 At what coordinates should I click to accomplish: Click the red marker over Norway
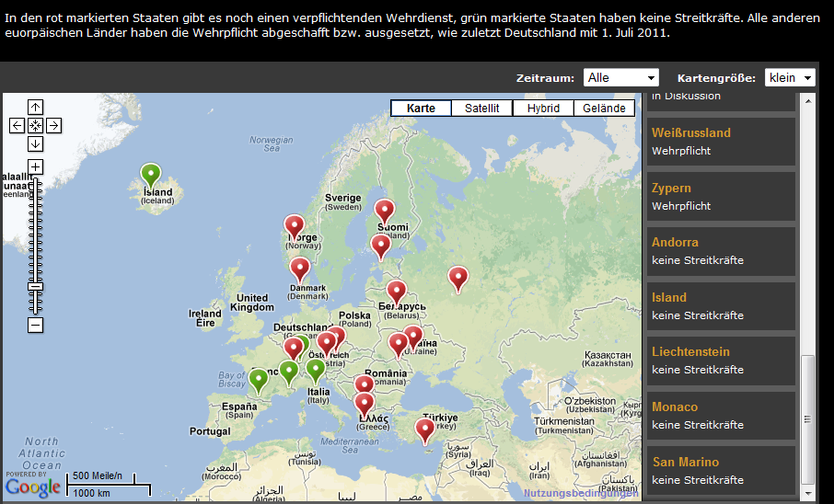[294, 224]
